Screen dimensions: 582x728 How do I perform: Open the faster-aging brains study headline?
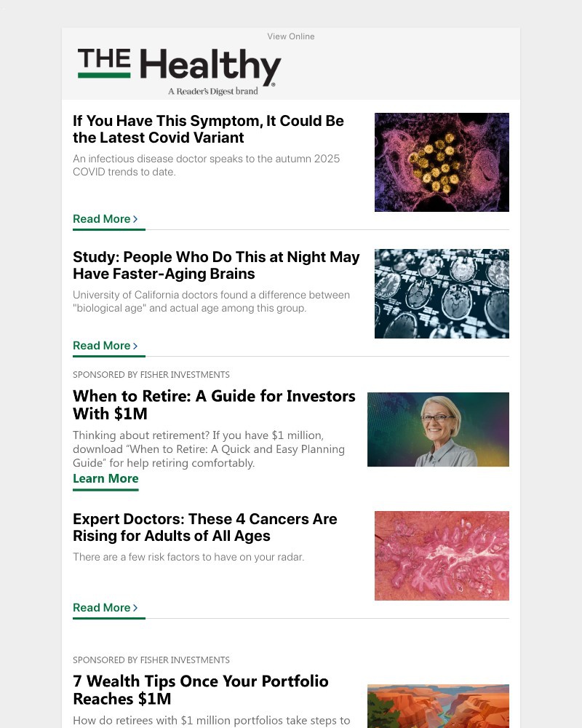(x=216, y=266)
